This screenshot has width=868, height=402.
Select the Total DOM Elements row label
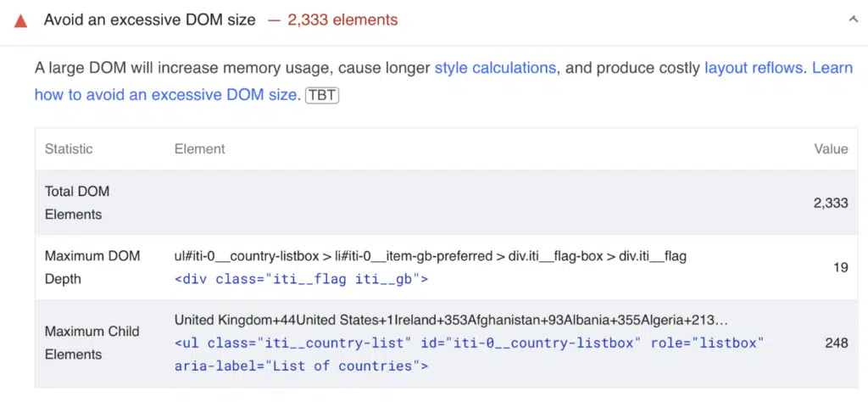(77, 203)
